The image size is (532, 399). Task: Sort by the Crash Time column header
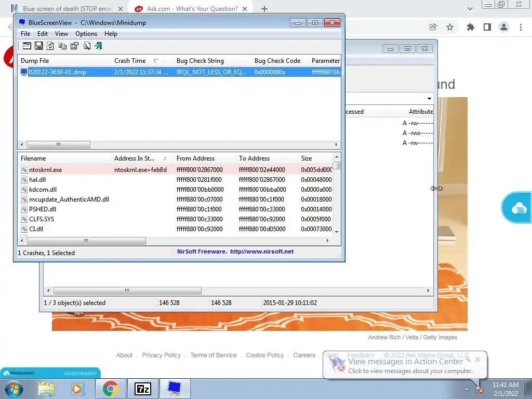(x=142, y=61)
